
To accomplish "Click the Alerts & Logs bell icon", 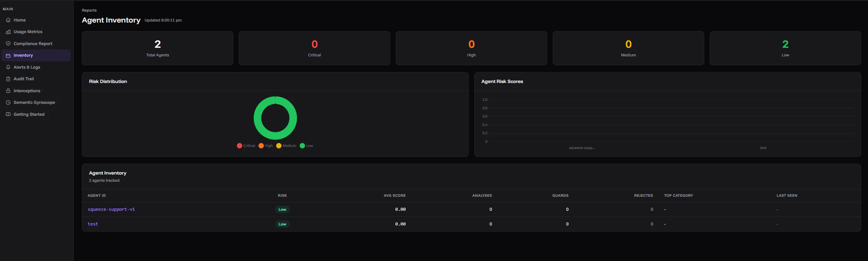I will click(x=8, y=67).
